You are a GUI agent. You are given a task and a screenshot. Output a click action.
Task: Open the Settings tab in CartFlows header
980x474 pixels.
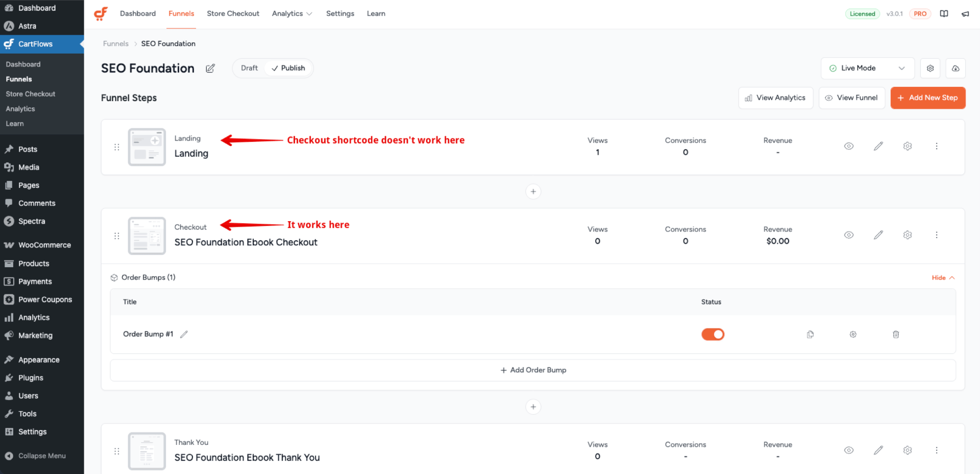[340, 14]
